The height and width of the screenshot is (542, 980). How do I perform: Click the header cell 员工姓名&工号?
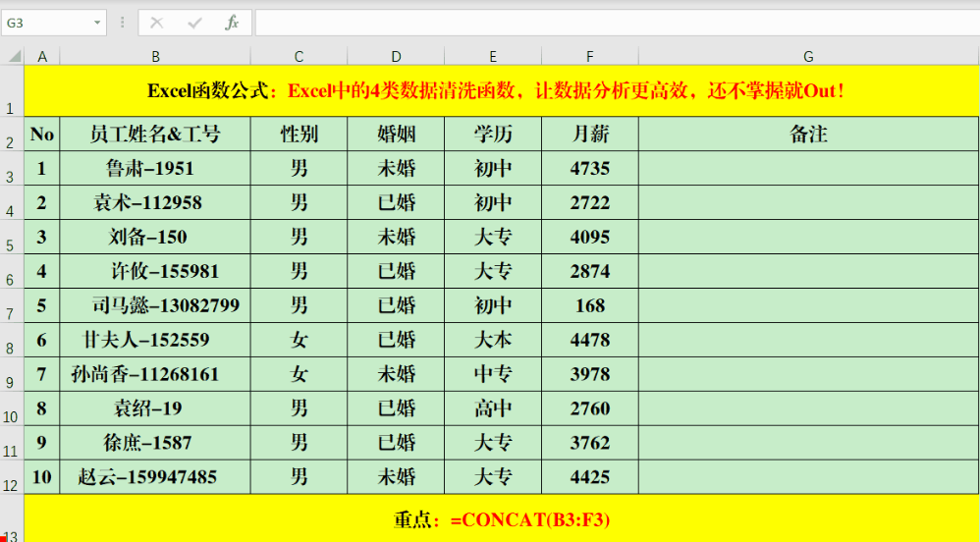coord(155,134)
